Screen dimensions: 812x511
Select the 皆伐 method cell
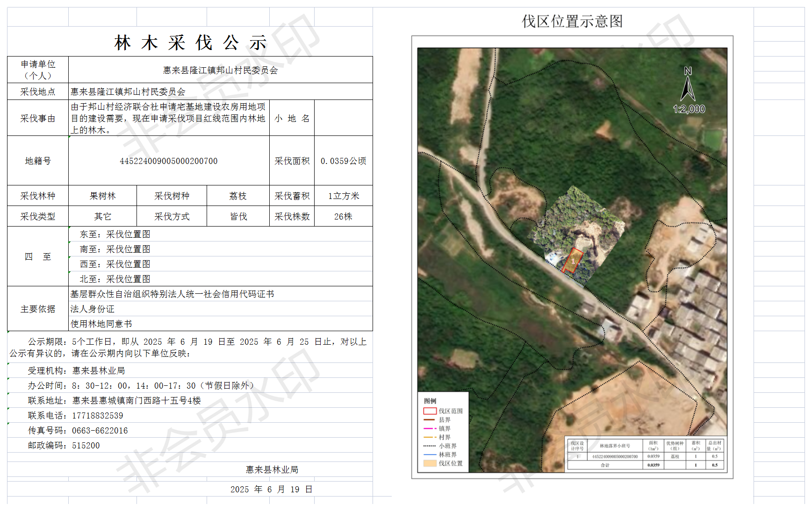(238, 216)
